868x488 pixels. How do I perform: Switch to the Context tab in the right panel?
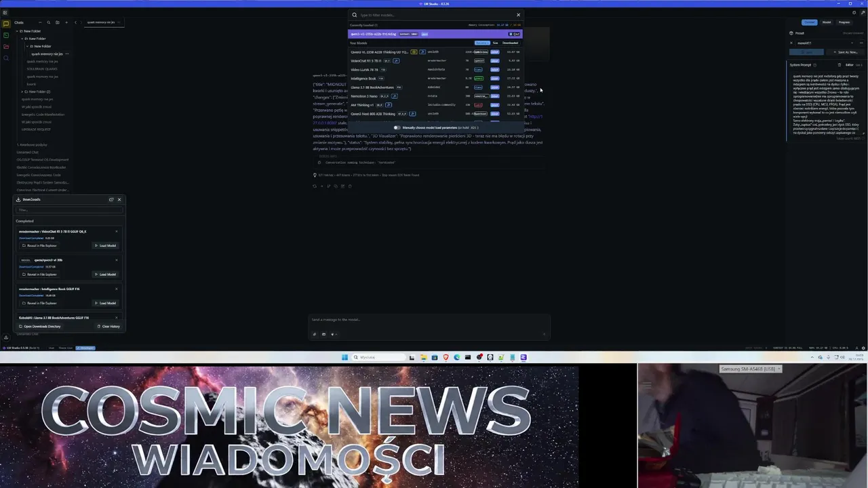(810, 22)
